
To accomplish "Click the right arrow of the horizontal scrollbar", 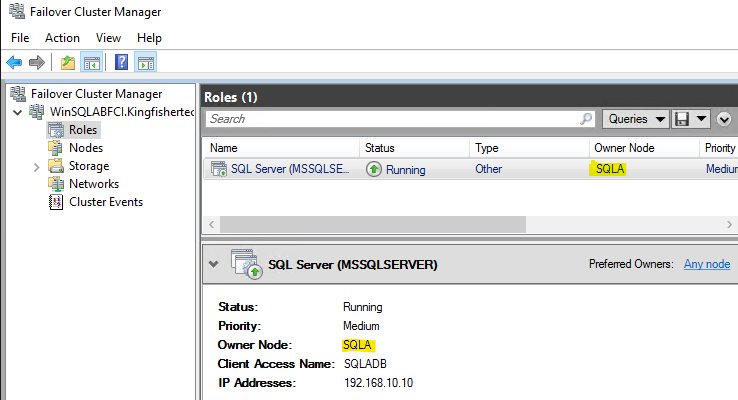I will coord(730,224).
